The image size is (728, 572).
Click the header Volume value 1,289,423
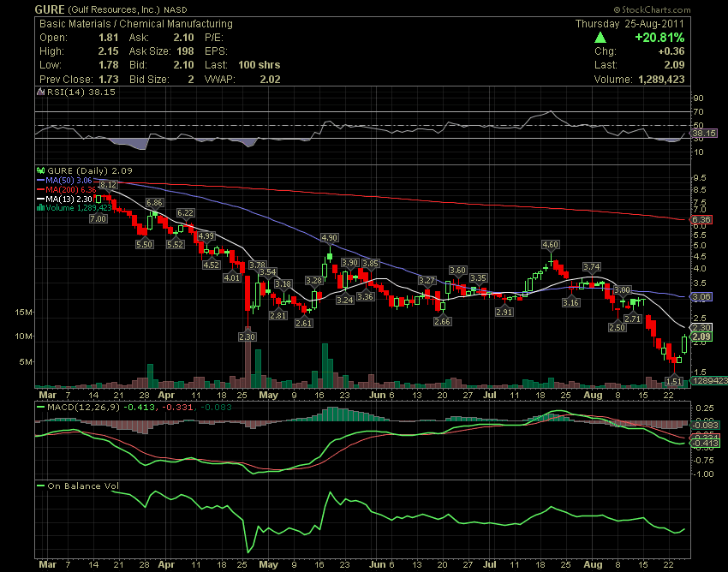pyautogui.click(x=661, y=80)
